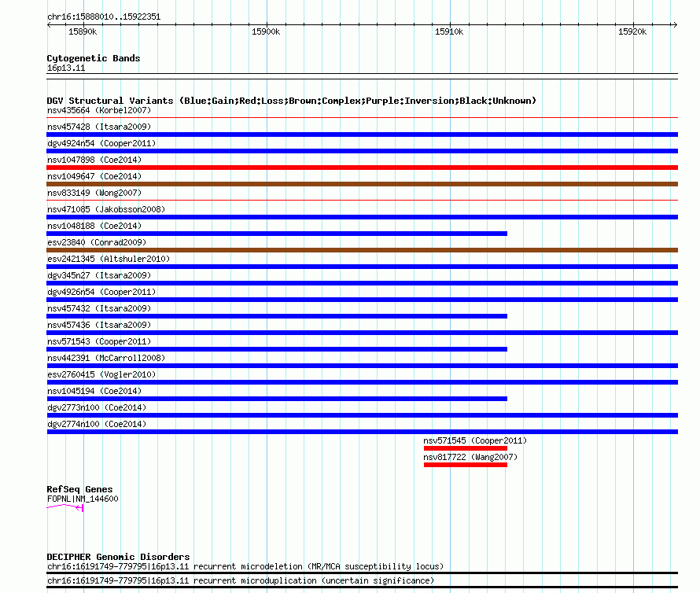700x593 pixels.
Task: Open the nsv442391 (McCarroll2008) label
Action: point(106,358)
